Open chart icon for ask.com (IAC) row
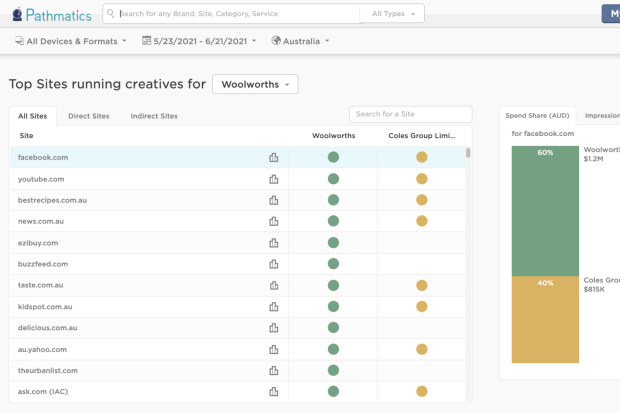The height and width of the screenshot is (413, 620). (x=274, y=392)
